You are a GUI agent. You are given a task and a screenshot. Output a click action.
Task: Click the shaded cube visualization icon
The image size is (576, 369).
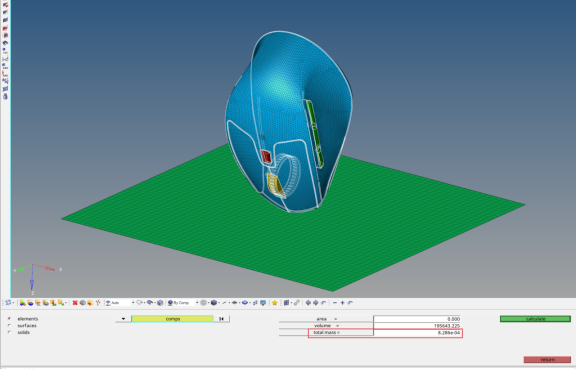214,303
